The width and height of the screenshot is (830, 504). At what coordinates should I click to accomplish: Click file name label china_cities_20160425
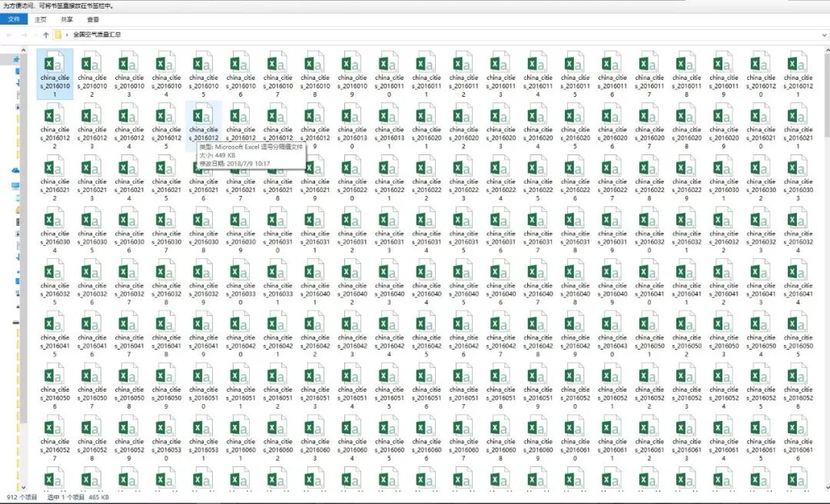426,345
